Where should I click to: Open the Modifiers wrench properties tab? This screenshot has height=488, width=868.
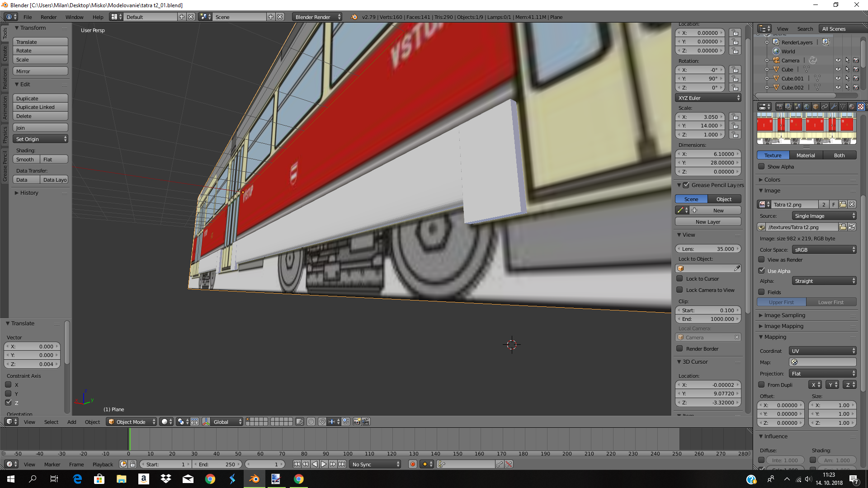click(834, 107)
